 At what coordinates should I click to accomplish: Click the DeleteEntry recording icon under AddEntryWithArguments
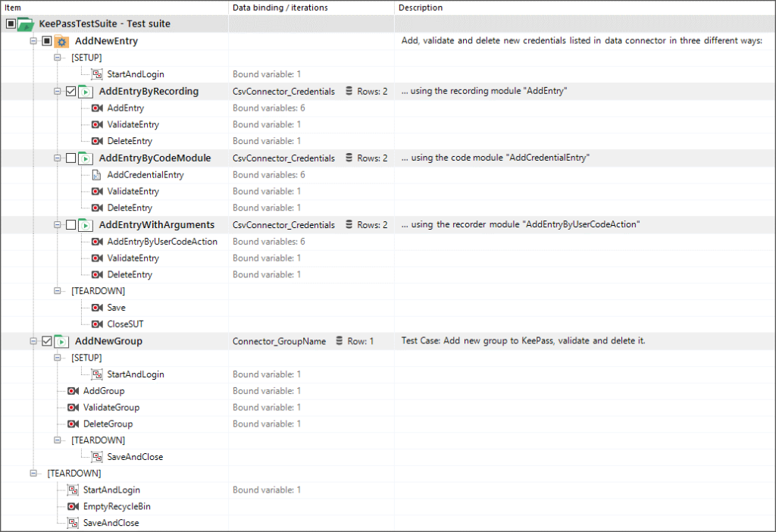pyautogui.click(x=98, y=274)
